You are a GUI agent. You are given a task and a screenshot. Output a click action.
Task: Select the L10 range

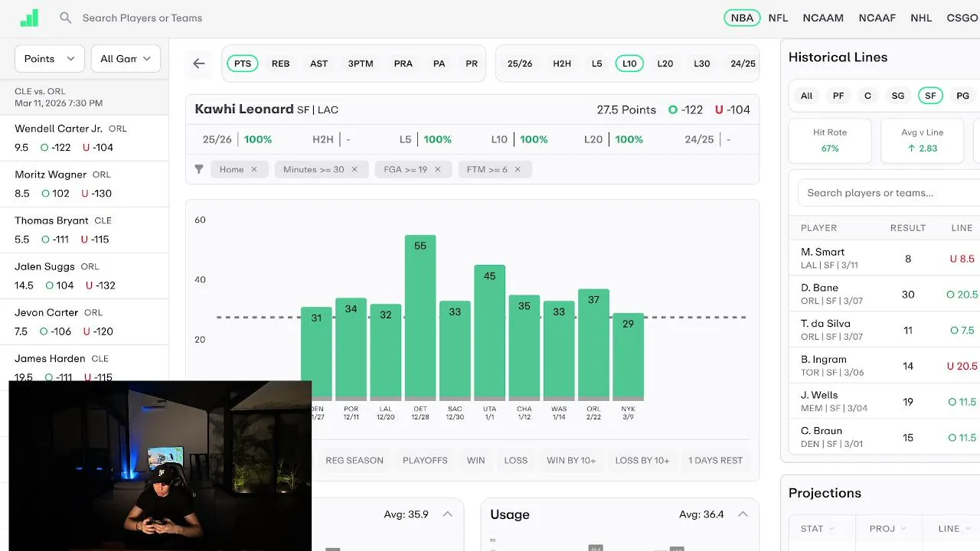point(629,64)
